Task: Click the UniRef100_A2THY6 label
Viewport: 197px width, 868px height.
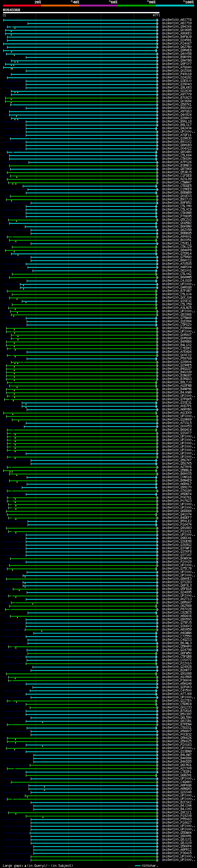Action: 177,467
